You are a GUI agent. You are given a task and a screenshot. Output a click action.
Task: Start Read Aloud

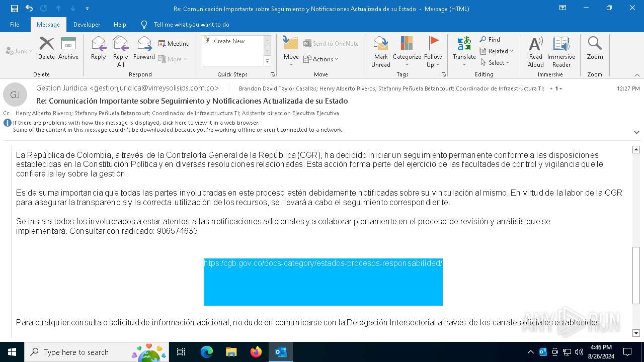coord(535,52)
